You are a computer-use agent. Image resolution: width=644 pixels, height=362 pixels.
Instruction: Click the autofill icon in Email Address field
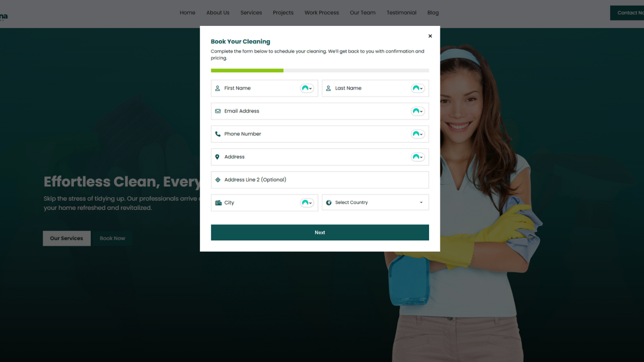418,111
